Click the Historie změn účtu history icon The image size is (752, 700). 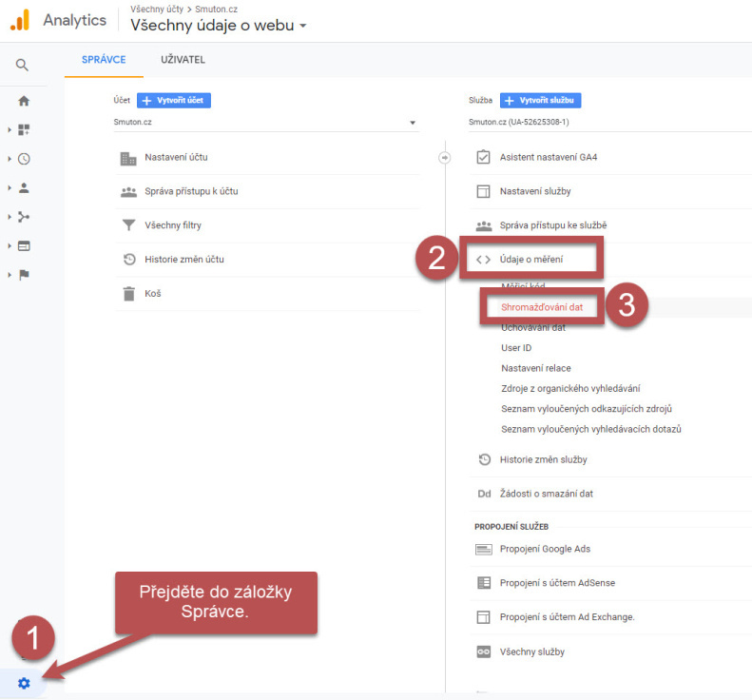(x=129, y=260)
